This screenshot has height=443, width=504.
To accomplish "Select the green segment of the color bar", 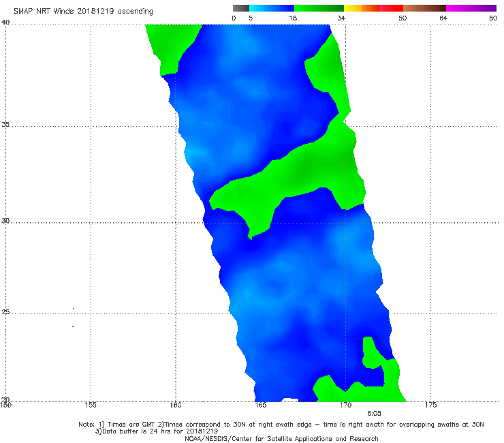I will point(319,8).
